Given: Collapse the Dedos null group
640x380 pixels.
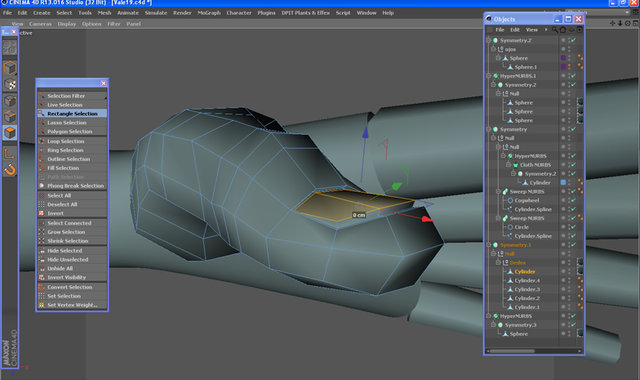Looking at the screenshot, I should pyautogui.click(x=498, y=262).
